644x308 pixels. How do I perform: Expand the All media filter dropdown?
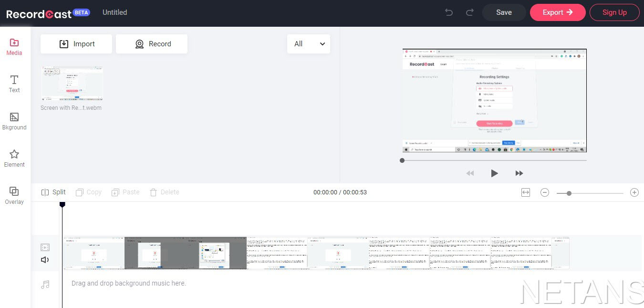tap(309, 44)
